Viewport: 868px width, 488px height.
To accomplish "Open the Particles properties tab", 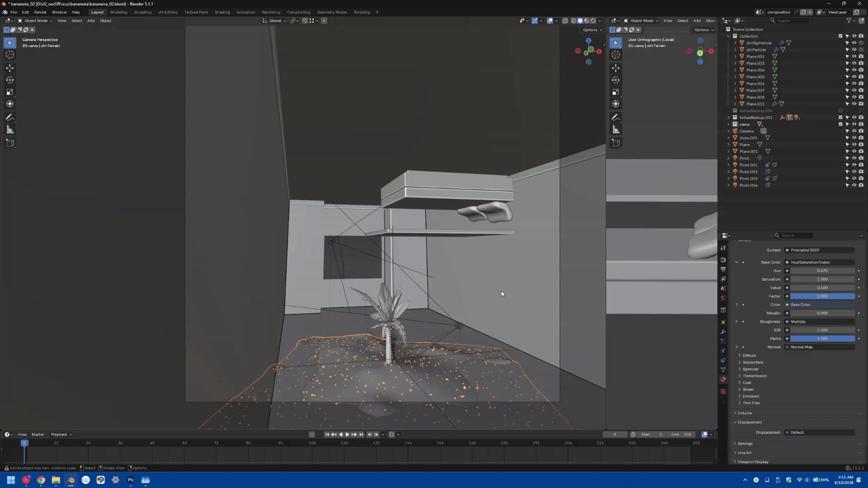I will [x=723, y=341].
